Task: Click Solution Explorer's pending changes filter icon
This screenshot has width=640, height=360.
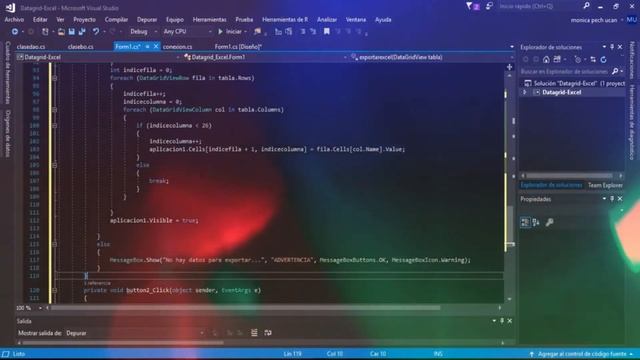Action: click(578, 60)
